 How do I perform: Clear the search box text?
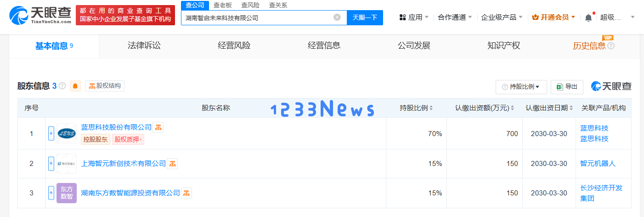click(x=337, y=17)
